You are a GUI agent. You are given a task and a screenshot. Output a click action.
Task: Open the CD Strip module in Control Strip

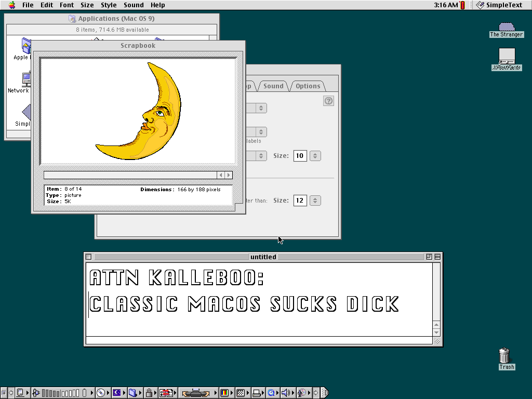[x=103, y=393]
